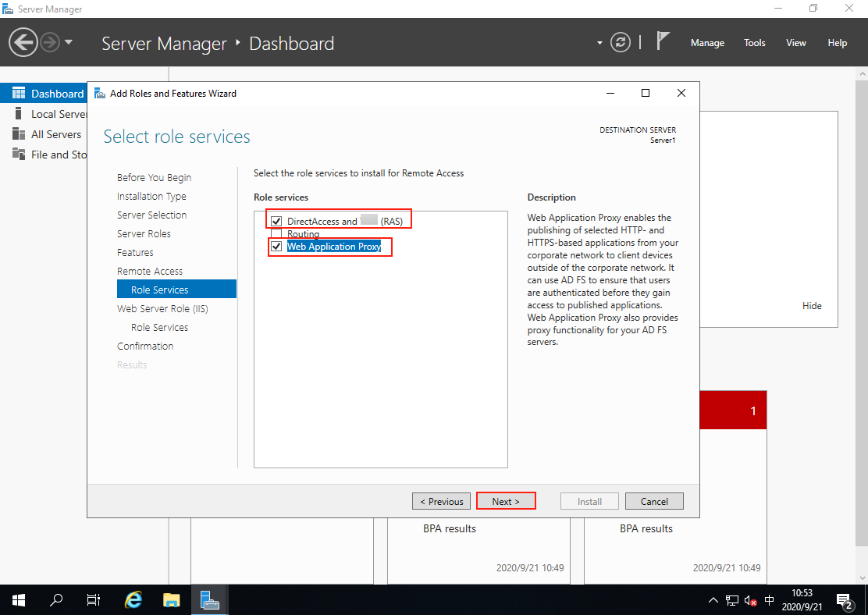868x615 pixels.
Task: Maximize the Add Roles and Features Wizard
Action: pyautogui.click(x=646, y=93)
